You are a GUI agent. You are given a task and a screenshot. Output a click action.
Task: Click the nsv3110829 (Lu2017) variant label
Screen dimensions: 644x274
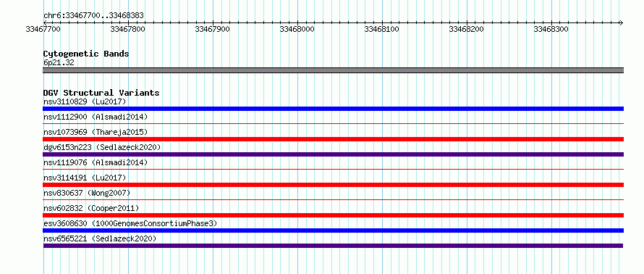tap(85, 101)
